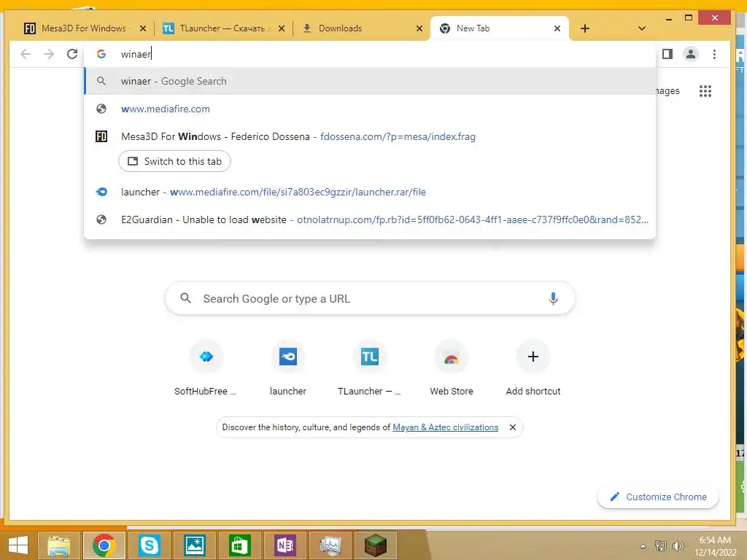Open the SoftHubFree shortcut tile
The height and width of the screenshot is (560, 747).
[x=206, y=368]
